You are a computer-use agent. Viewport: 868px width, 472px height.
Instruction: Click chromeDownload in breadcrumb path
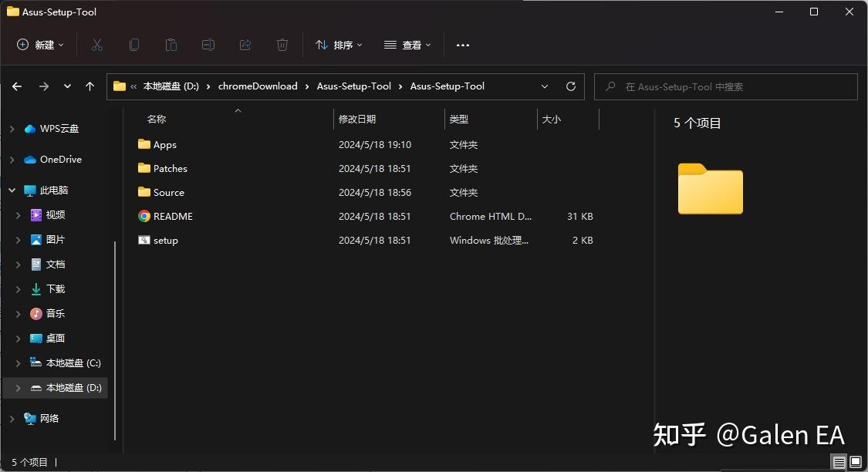pyautogui.click(x=258, y=86)
